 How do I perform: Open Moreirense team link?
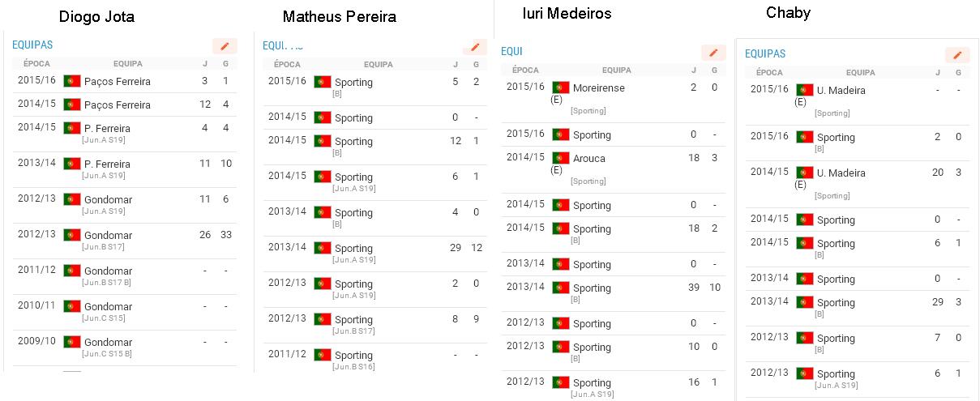pyautogui.click(x=599, y=87)
